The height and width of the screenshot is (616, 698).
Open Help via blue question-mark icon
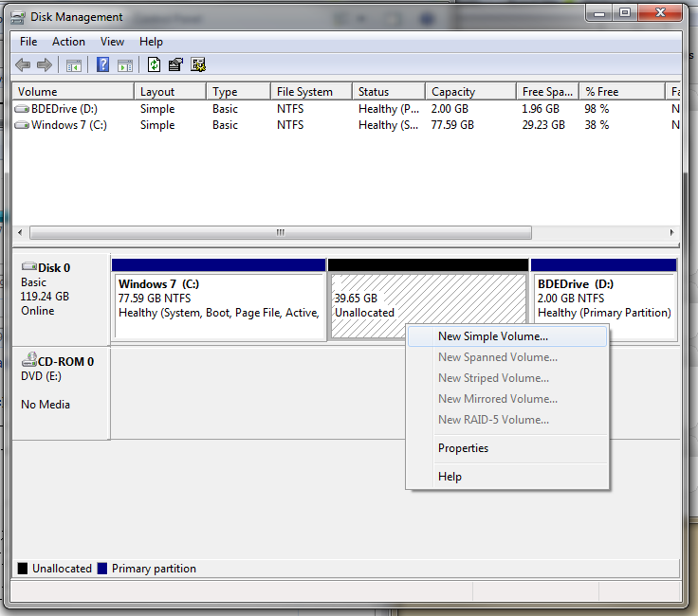point(102,65)
